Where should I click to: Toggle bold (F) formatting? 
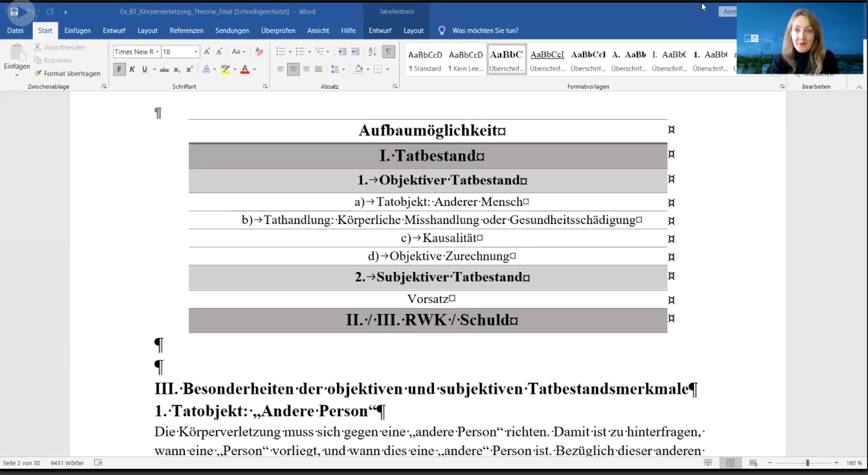click(119, 69)
